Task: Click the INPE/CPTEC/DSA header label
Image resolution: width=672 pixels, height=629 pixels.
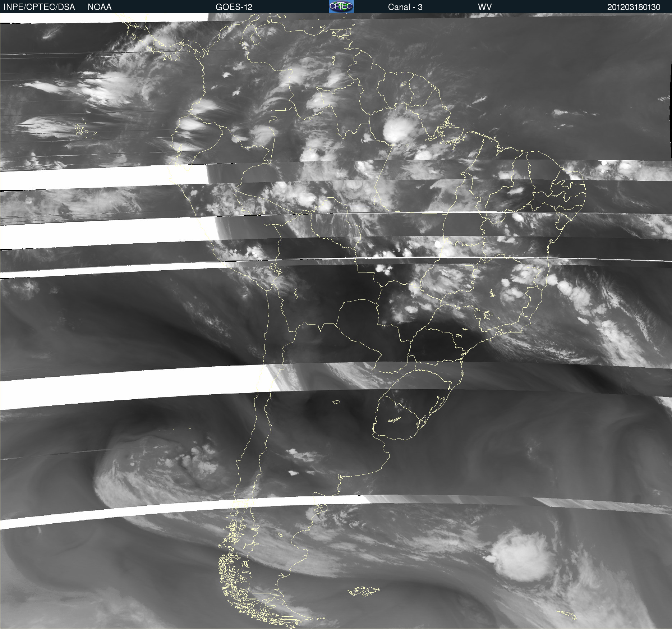Action: click(x=39, y=7)
